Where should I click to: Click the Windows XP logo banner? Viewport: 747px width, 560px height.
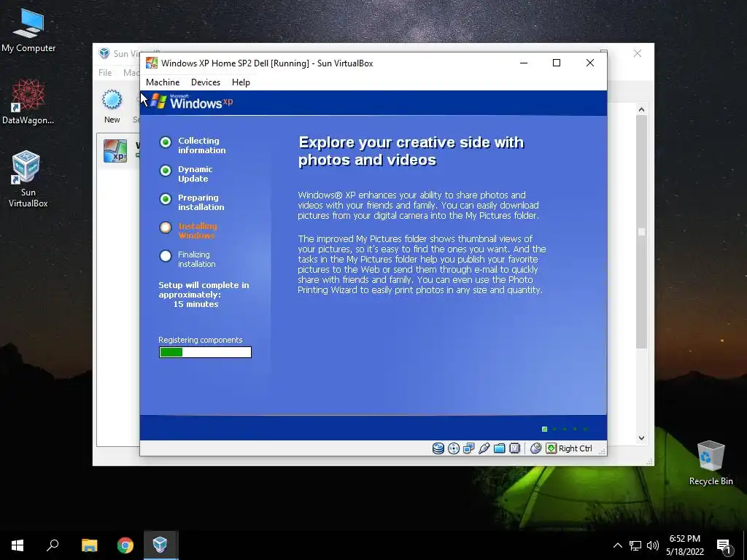pyautogui.click(x=192, y=102)
